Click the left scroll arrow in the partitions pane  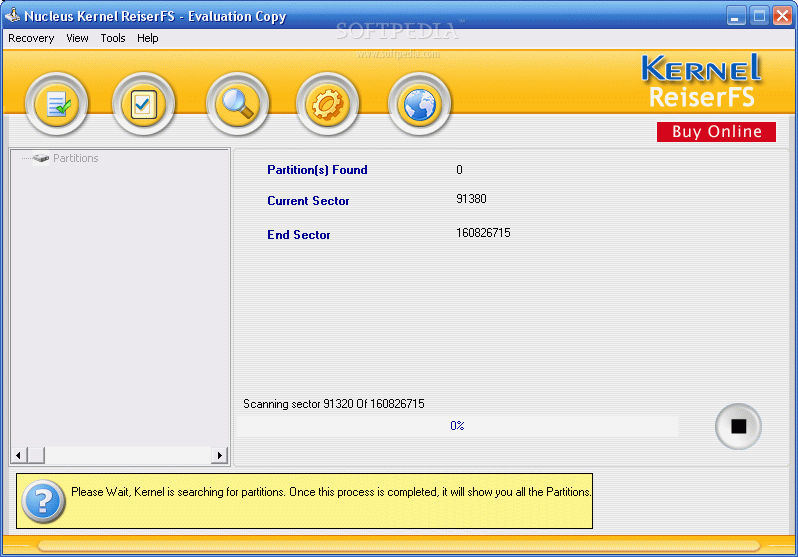click(x=18, y=455)
